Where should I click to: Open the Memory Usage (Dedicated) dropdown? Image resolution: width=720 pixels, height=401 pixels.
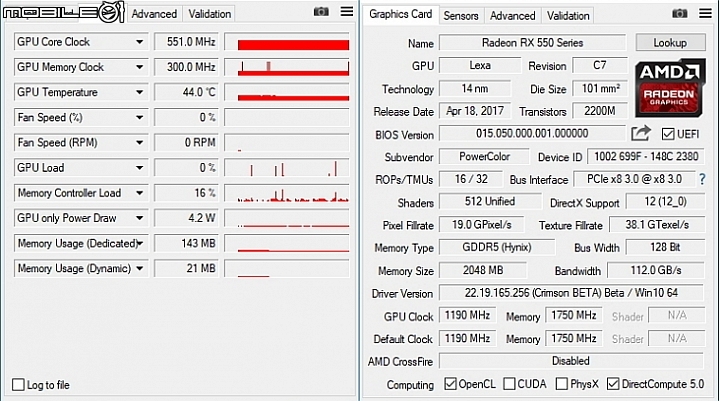pyautogui.click(x=139, y=243)
